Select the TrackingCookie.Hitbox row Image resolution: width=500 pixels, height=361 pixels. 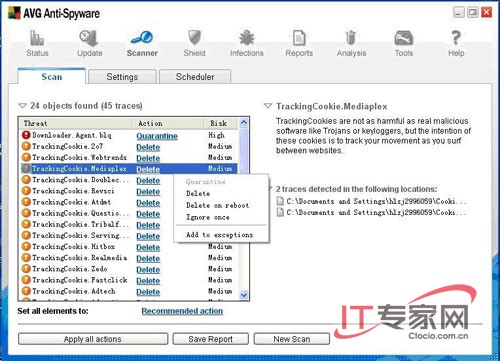click(129, 247)
